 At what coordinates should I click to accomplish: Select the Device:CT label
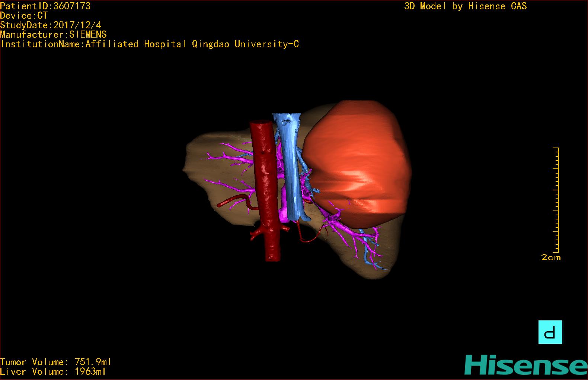pyautogui.click(x=24, y=16)
